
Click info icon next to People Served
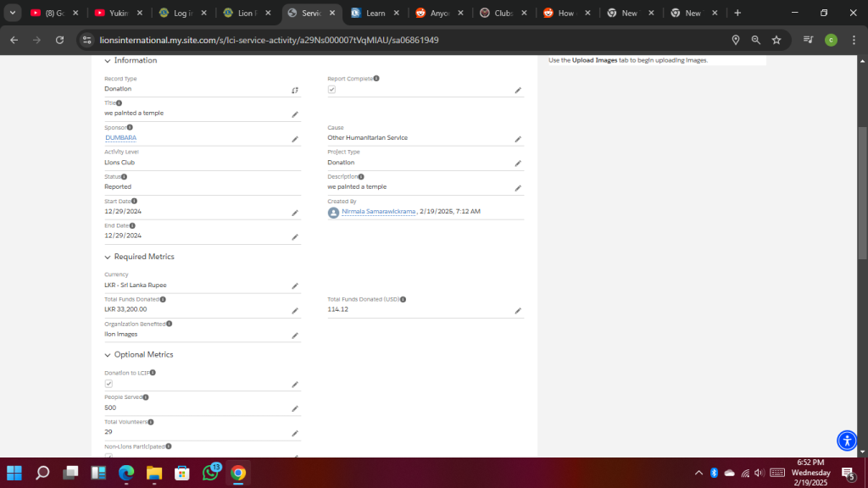[x=146, y=397]
